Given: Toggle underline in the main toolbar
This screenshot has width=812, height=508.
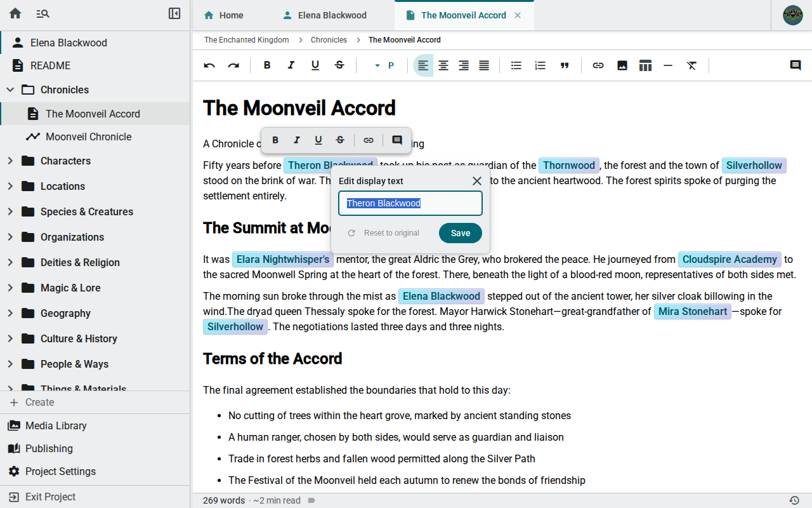Looking at the screenshot, I should pos(315,65).
